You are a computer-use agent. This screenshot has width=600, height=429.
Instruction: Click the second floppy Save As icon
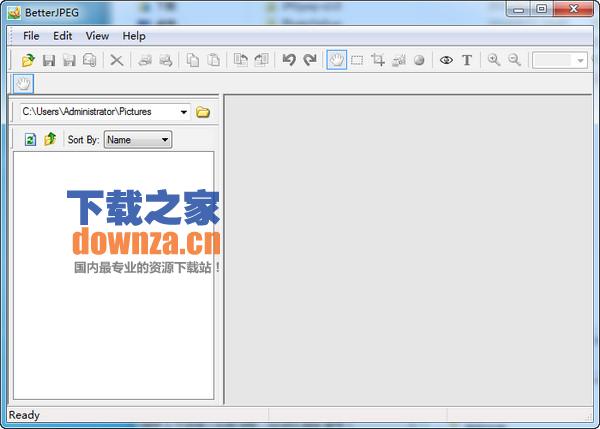[x=69, y=60]
